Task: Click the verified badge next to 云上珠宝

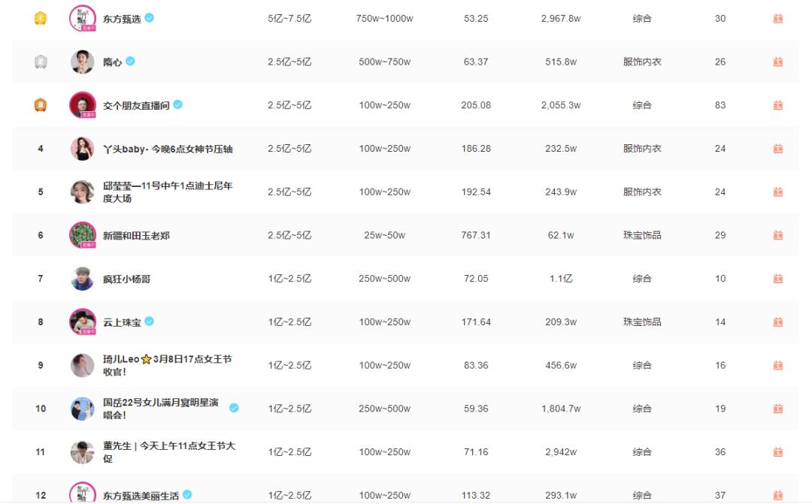Action: coord(150,321)
